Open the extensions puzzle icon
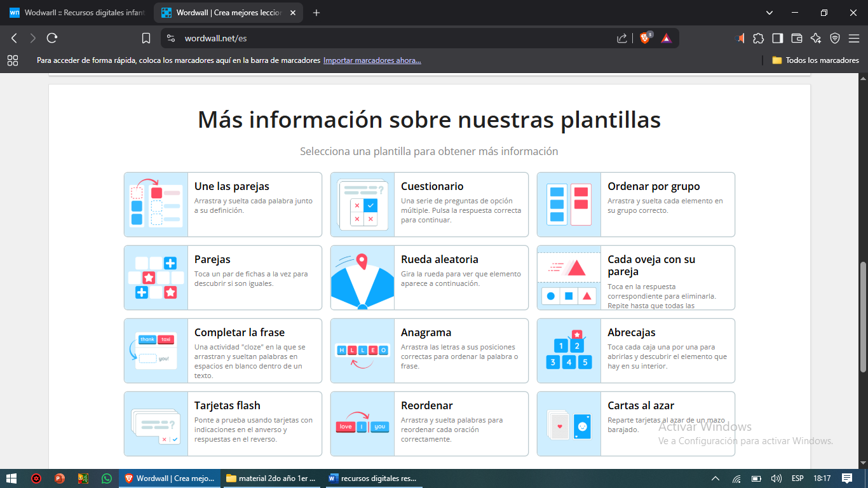 [x=758, y=38]
